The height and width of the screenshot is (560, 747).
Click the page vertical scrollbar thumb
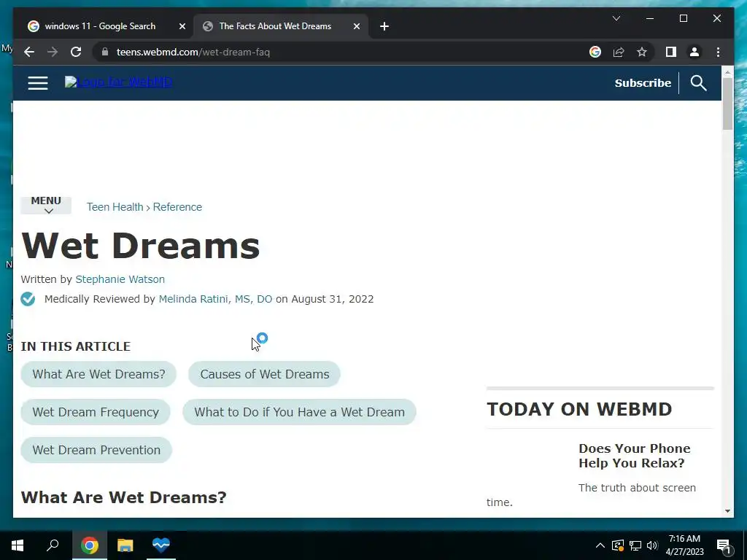tap(727, 104)
